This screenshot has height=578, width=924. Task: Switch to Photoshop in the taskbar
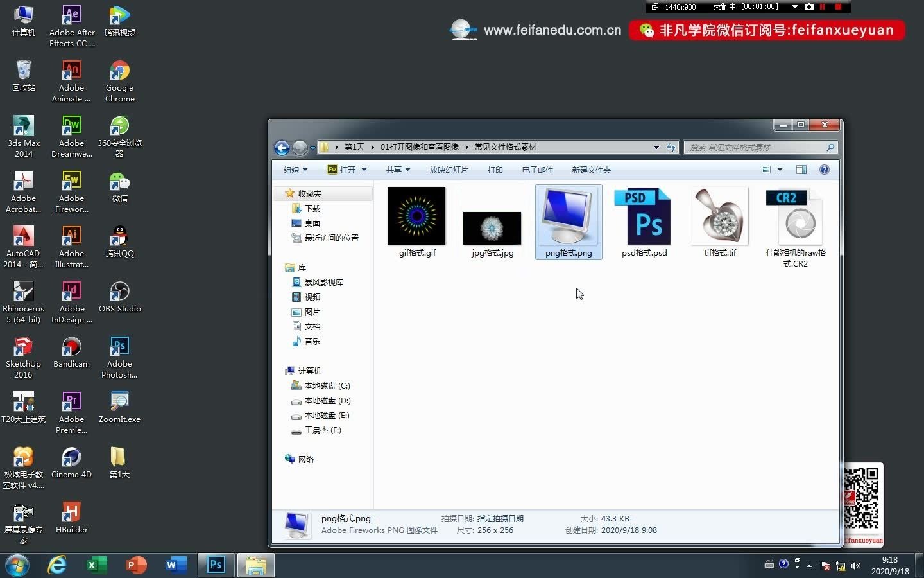pyautogui.click(x=216, y=565)
